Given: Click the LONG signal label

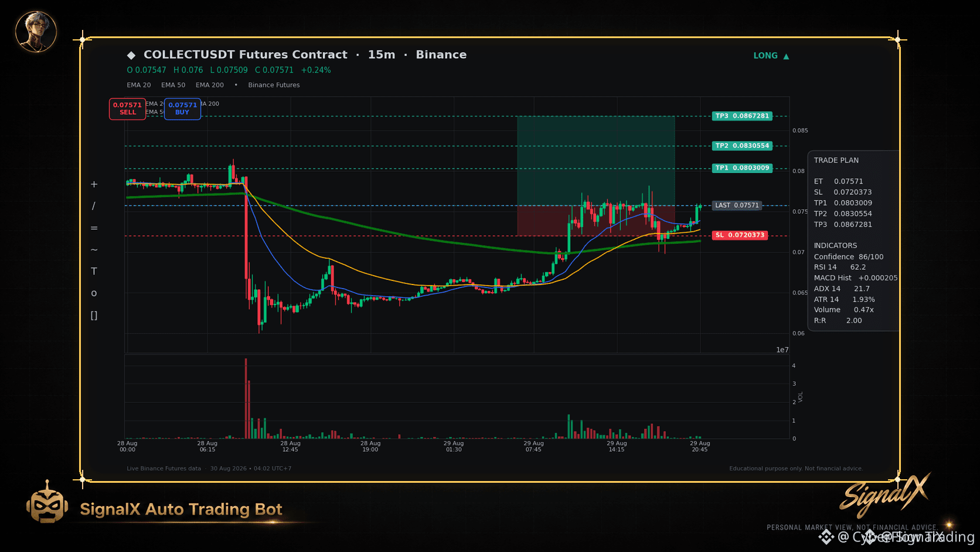Looking at the screenshot, I should [x=765, y=56].
